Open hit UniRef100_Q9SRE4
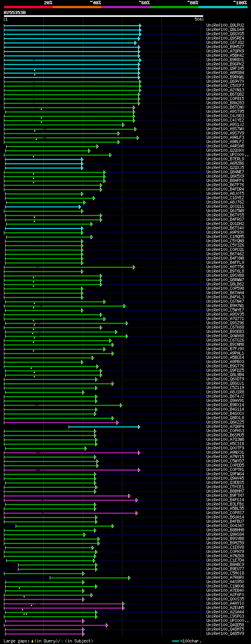Screen dimensions: 251x644 pyautogui.click(x=225, y=38)
